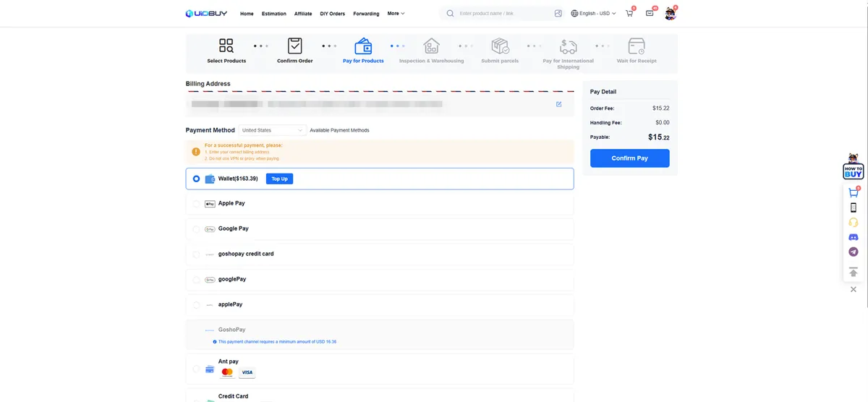Image resolution: width=868 pixels, height=402 pixels.
Task: Open the Discord community icon
Action: pyautogui.click(x=854, y=237)
